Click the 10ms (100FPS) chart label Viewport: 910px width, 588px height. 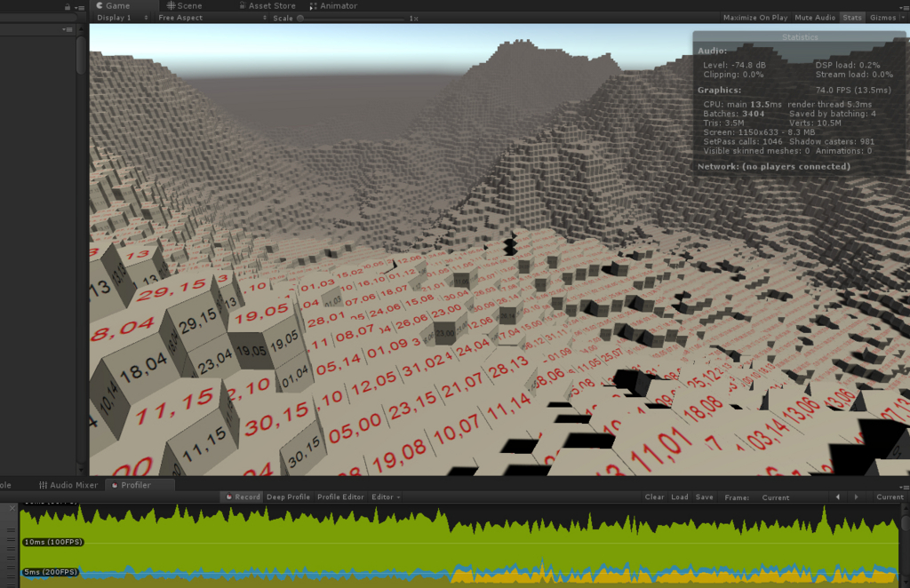52,542
